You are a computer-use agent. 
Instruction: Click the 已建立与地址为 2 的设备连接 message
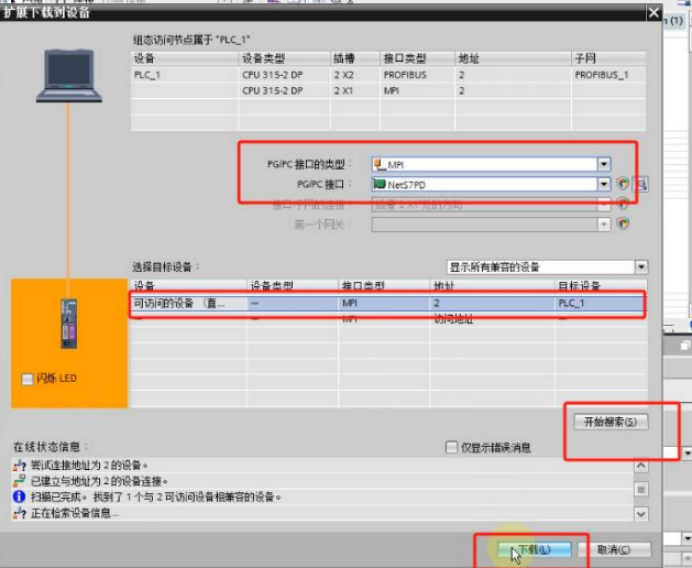(x=99, y=481)
